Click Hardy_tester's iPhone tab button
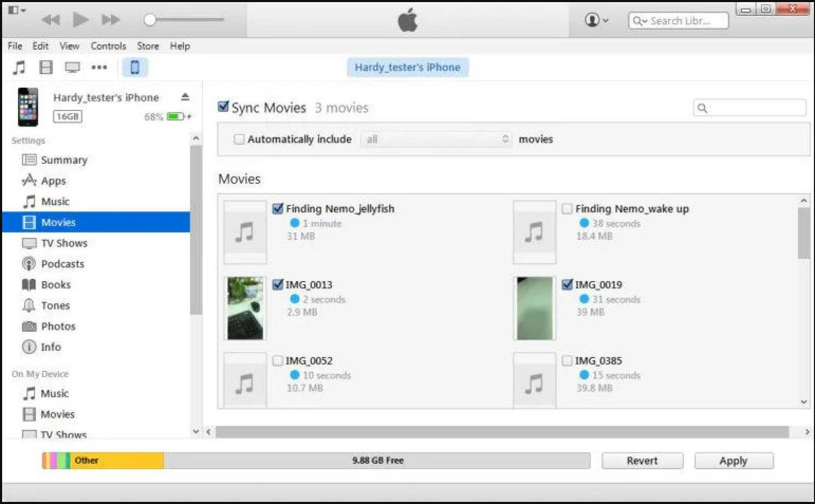This screenshot has height=504, width=815. 407,67
